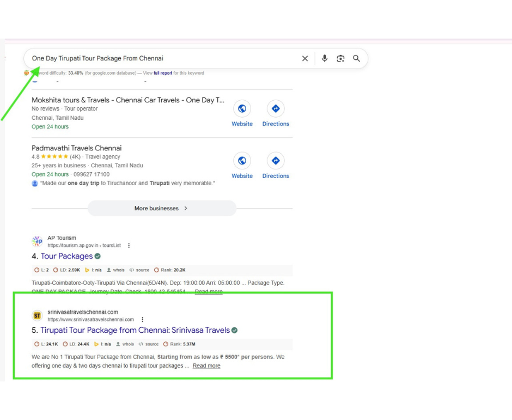Open Mokshita tours & Travels Website icon
This screenshot has width=512, height=420.
tap(242, 108)
